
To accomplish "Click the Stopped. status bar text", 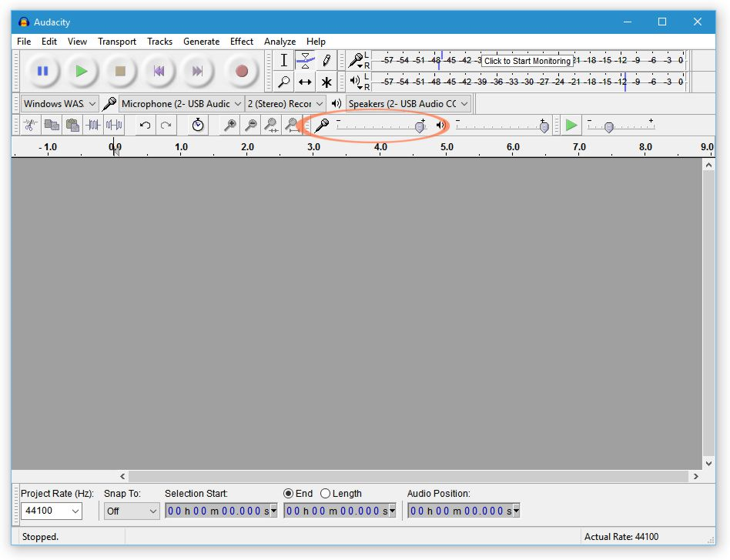I will tap(41, 537).
